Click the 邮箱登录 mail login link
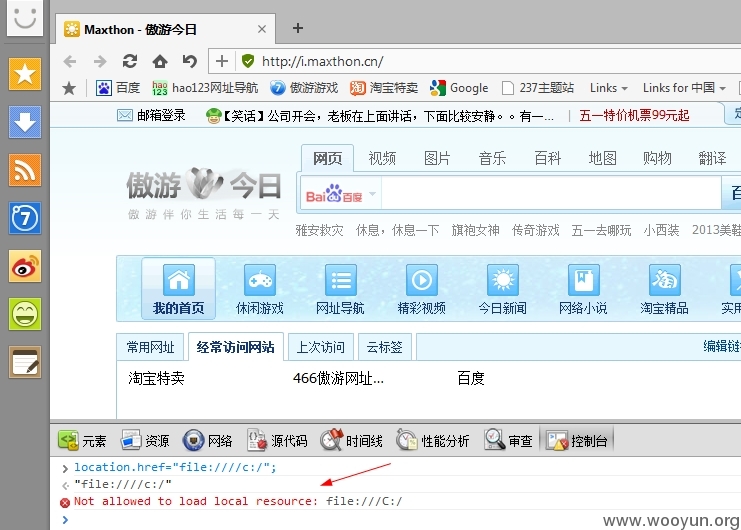This screenshot has width=741, height=530. (151, 116)
